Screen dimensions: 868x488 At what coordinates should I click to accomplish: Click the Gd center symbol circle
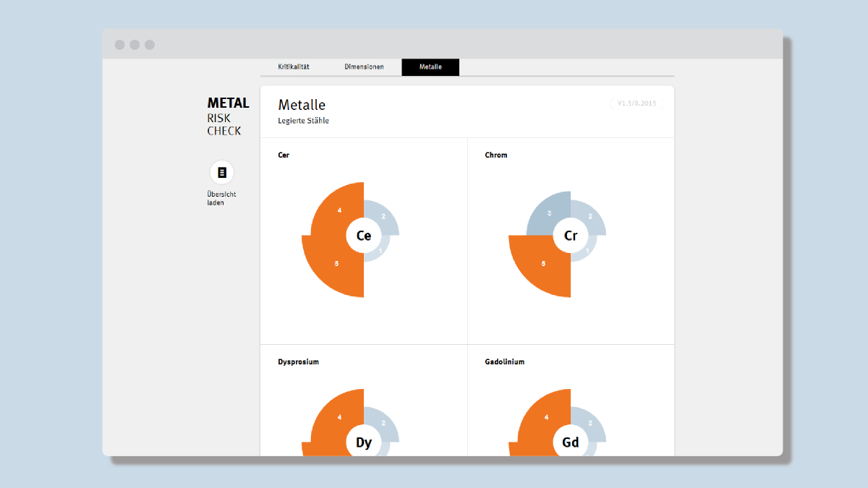[x=571, y=442]
